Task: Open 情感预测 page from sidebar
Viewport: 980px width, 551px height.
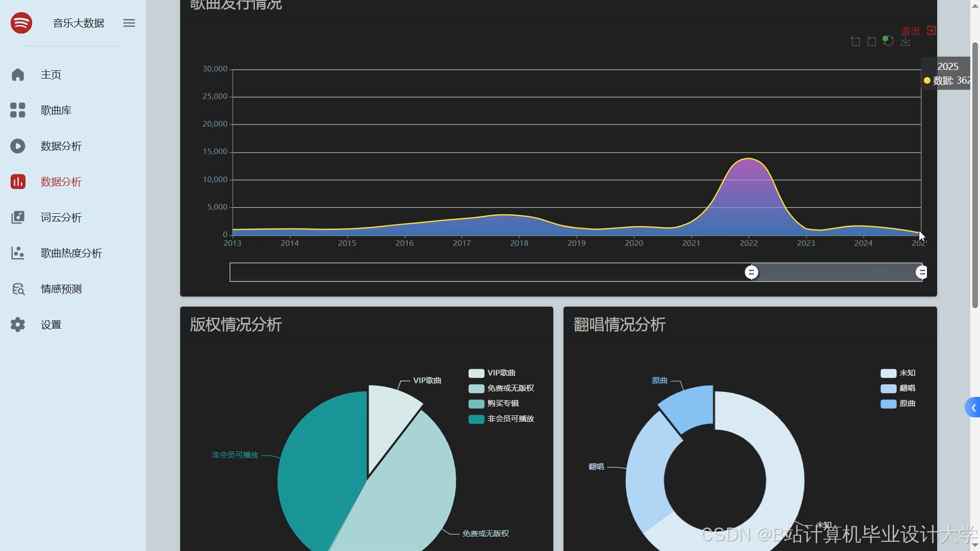Action: [61, 289]
